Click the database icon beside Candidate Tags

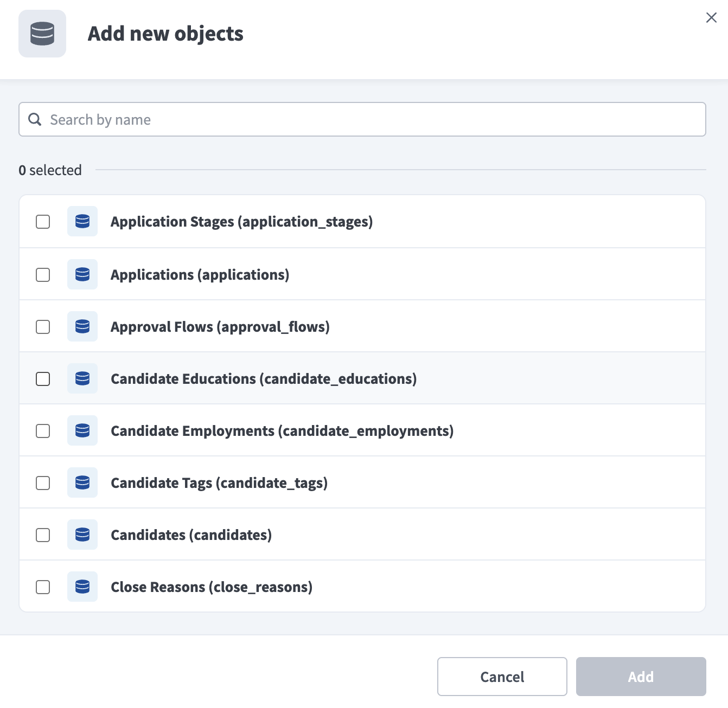82,482
